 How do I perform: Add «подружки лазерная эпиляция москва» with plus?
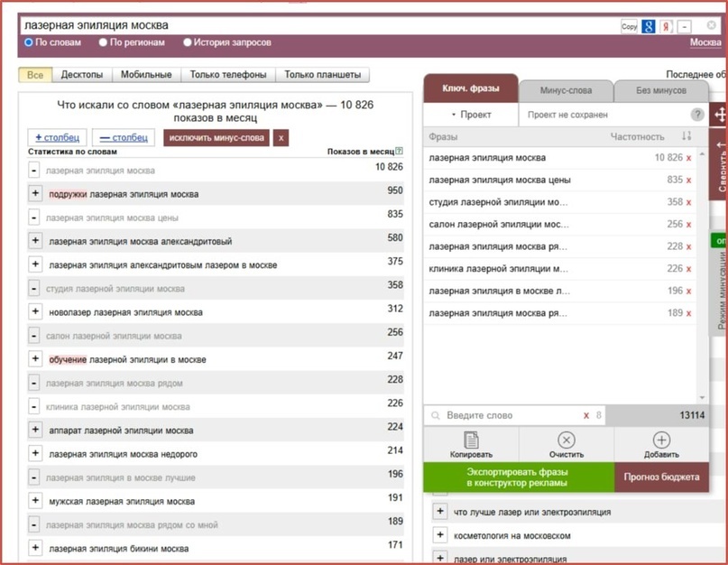[35, 193]
